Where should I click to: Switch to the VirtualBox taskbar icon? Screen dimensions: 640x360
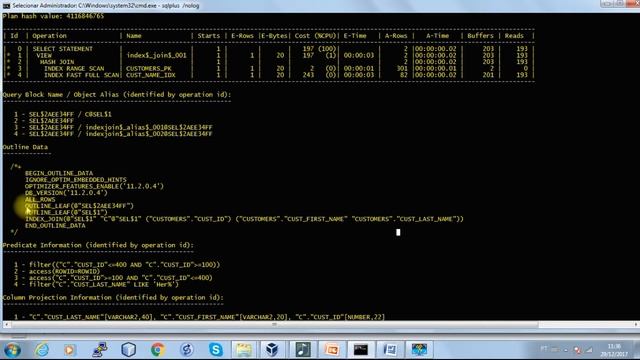272,350
